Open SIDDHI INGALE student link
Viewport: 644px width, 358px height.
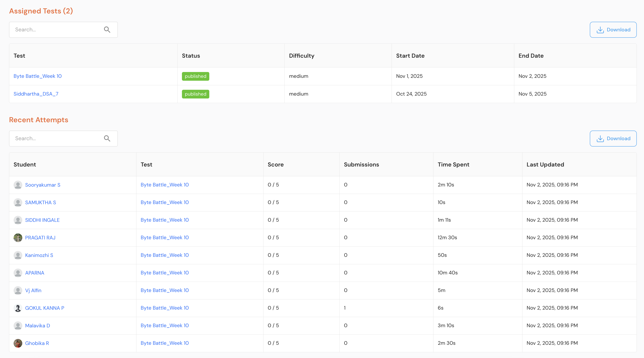click(42, 220)
